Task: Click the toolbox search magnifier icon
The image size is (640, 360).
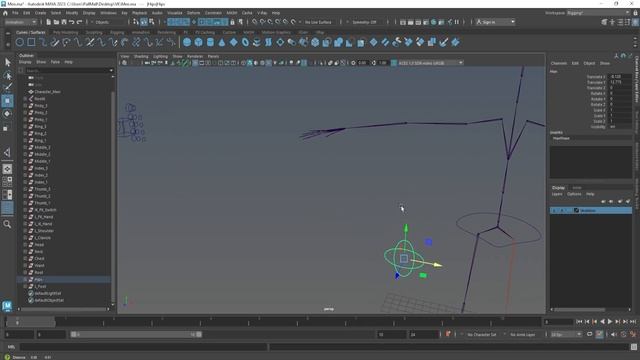Action: [x=7, y=224]
